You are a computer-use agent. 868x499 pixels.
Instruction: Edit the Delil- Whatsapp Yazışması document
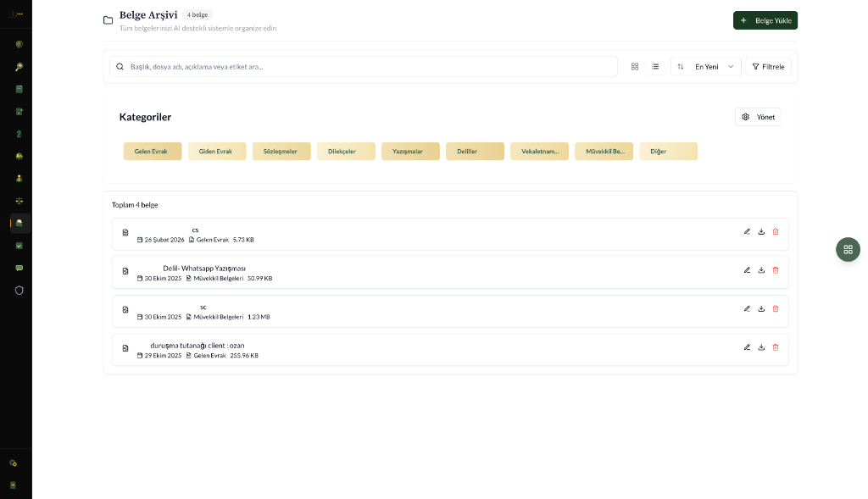pyautogui.click(x=747, y=270)
